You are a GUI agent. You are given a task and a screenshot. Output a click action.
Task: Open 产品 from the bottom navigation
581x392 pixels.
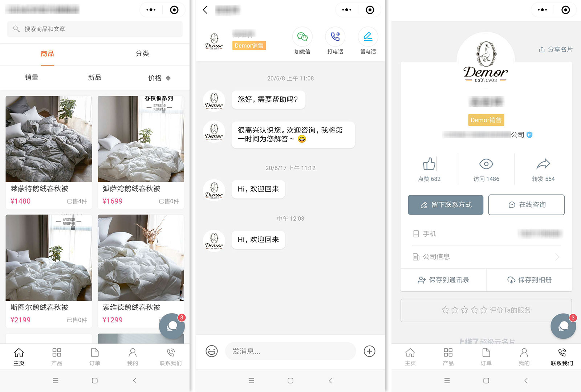pyautogui.click(x=56, y=356)
